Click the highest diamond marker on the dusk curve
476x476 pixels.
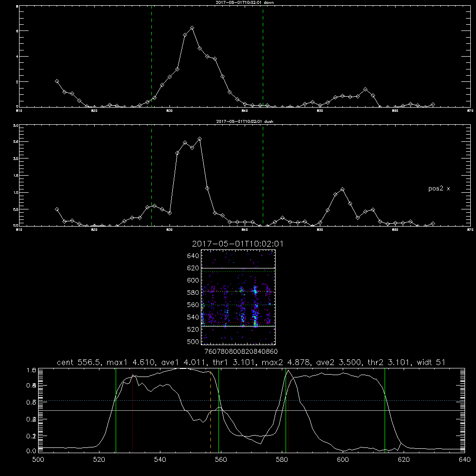199,139
